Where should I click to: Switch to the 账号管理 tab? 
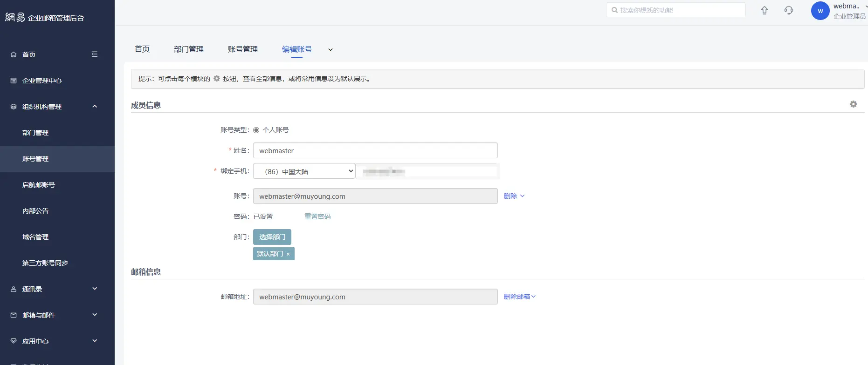pos(243,49)
